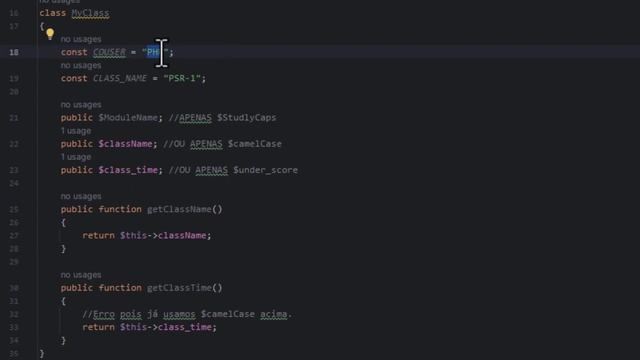Click the getClassTime function name
Viewport: 640px width, 360px height.
click(179, 288)
